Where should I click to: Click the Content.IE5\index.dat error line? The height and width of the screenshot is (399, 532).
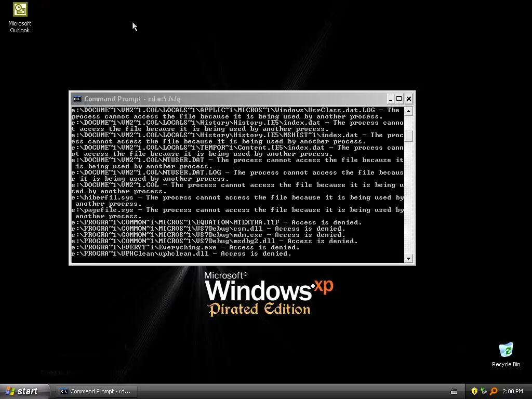coord(237,151)
